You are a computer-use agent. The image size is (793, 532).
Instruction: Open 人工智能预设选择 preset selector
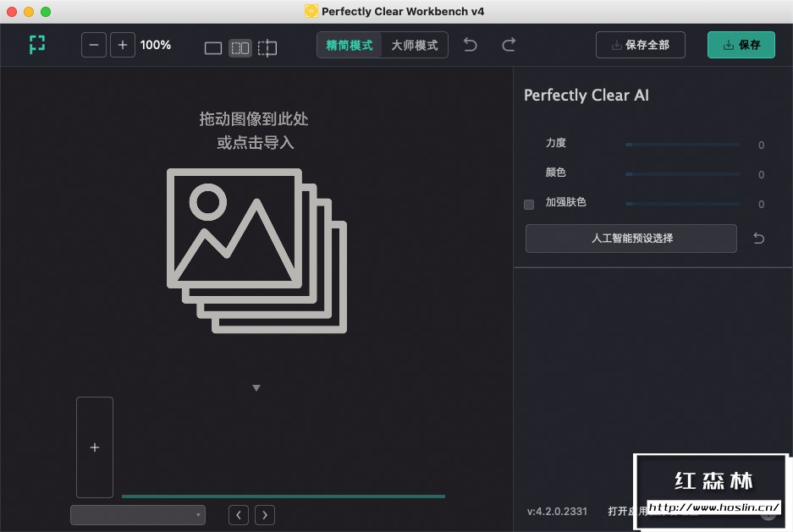(631, 239)
